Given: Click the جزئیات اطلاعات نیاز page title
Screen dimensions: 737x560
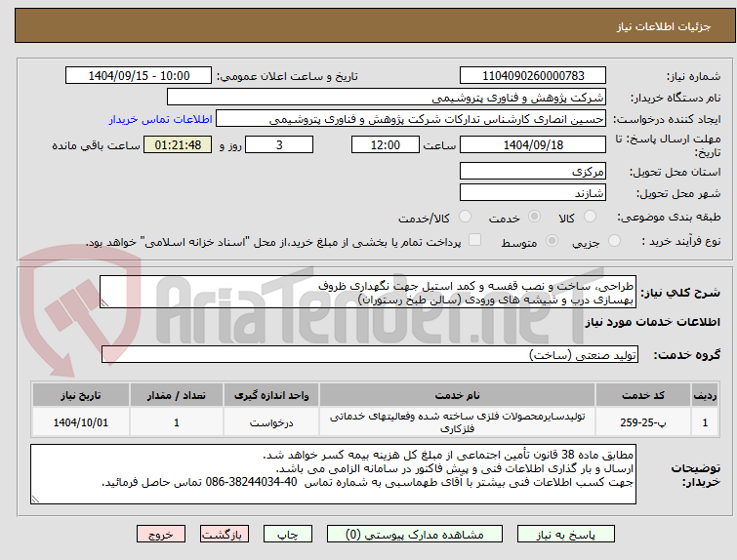Looking at the screenshot, I should click(x=664, y=26).
